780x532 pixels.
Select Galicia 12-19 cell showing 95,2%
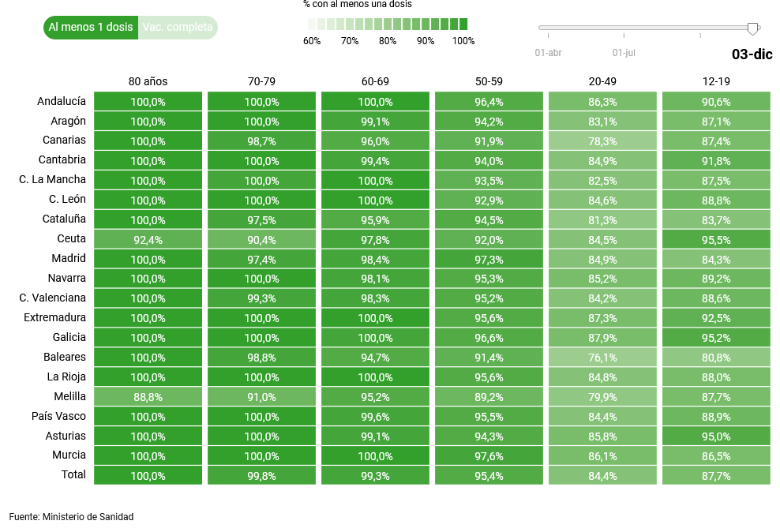tap(716, 338)
